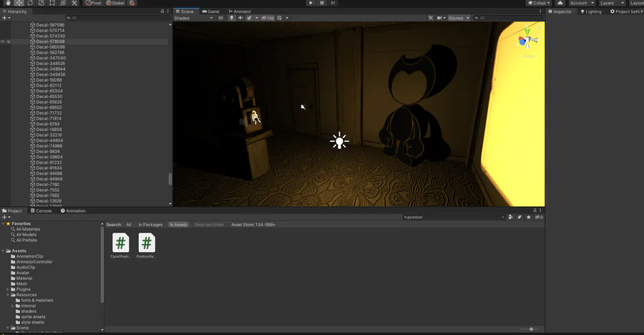
Task: Set search scope to In Assets
Action: (x=178, y=225)
